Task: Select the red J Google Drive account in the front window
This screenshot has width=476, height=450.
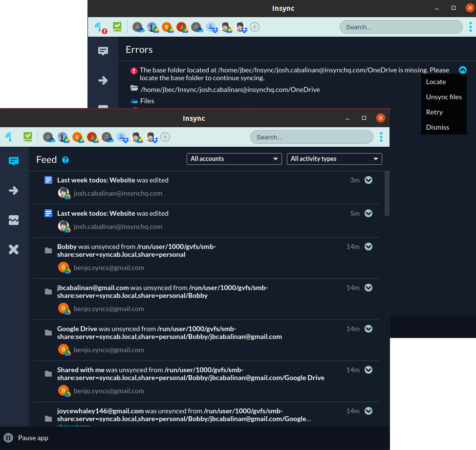Action: coord(92,137)
